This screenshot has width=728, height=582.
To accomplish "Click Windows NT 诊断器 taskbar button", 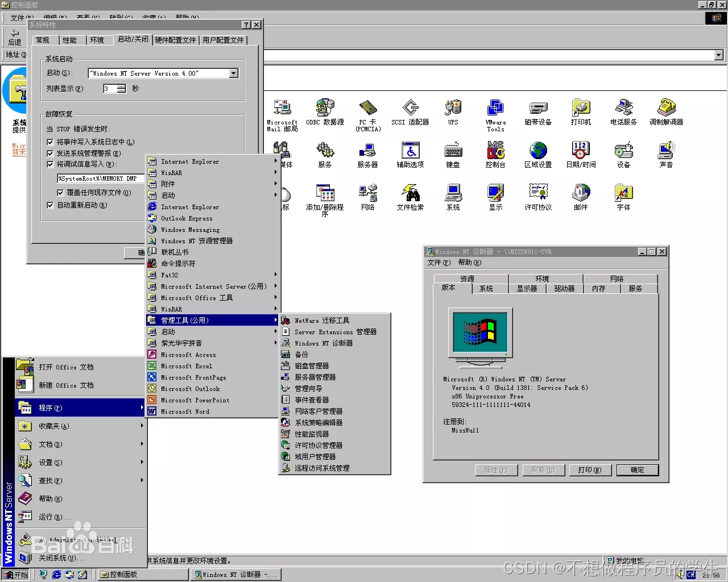I will (x=236, y=575).
